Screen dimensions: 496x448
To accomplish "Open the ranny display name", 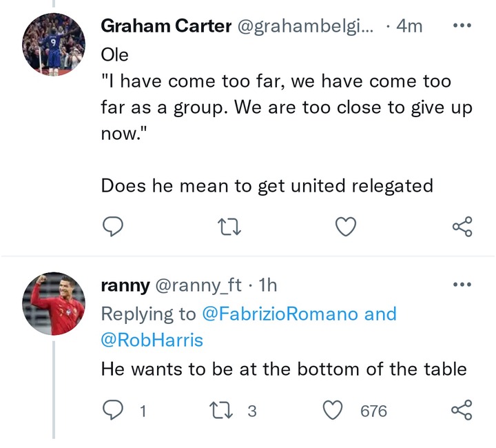I will 125,286.
